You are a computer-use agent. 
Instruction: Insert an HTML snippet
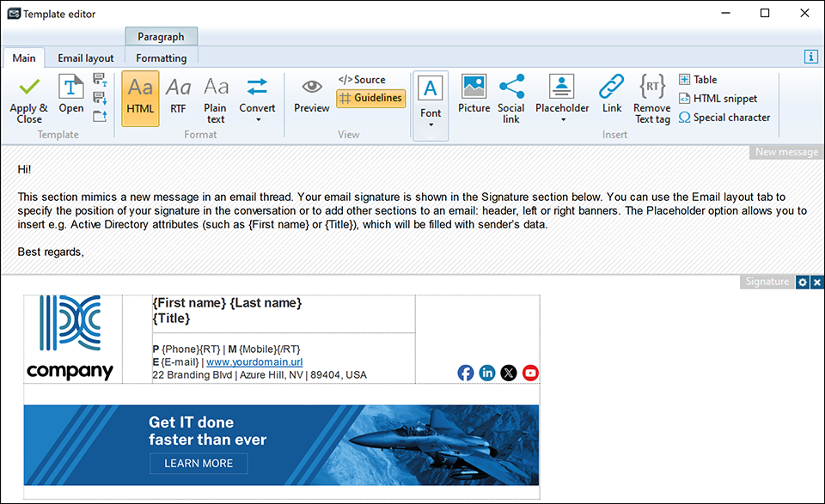point(718,98)
